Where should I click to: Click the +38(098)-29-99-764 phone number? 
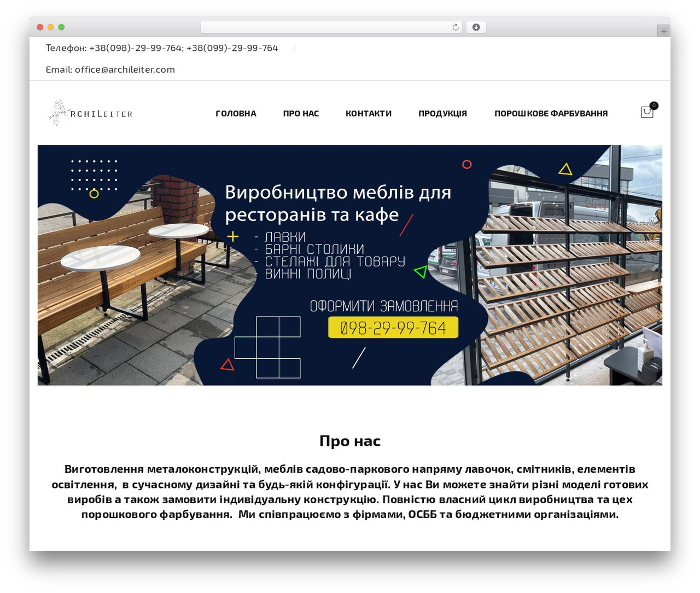coord(136,48)
